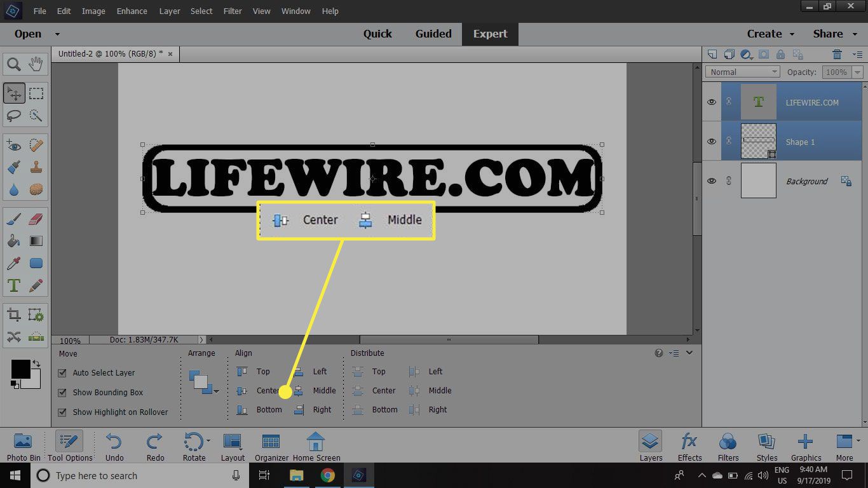
Task: Create a new layer in Layers panel
Action: [712, 55]
